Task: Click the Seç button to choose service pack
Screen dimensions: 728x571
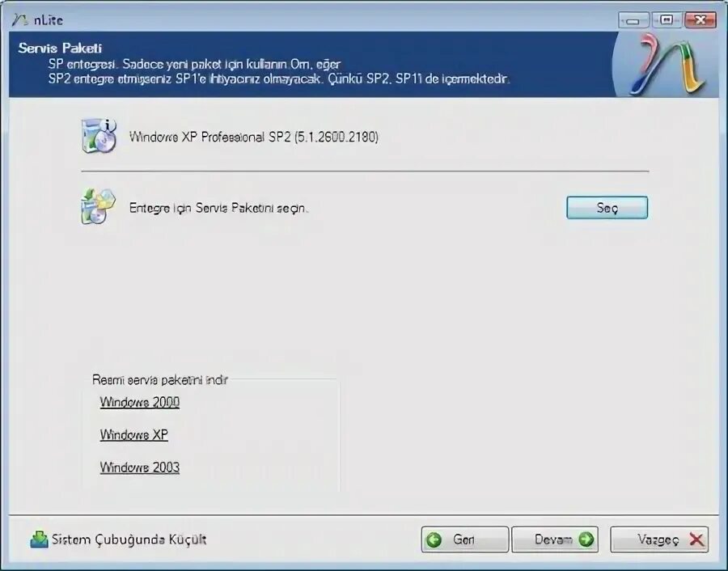Action: pos(607,208)
